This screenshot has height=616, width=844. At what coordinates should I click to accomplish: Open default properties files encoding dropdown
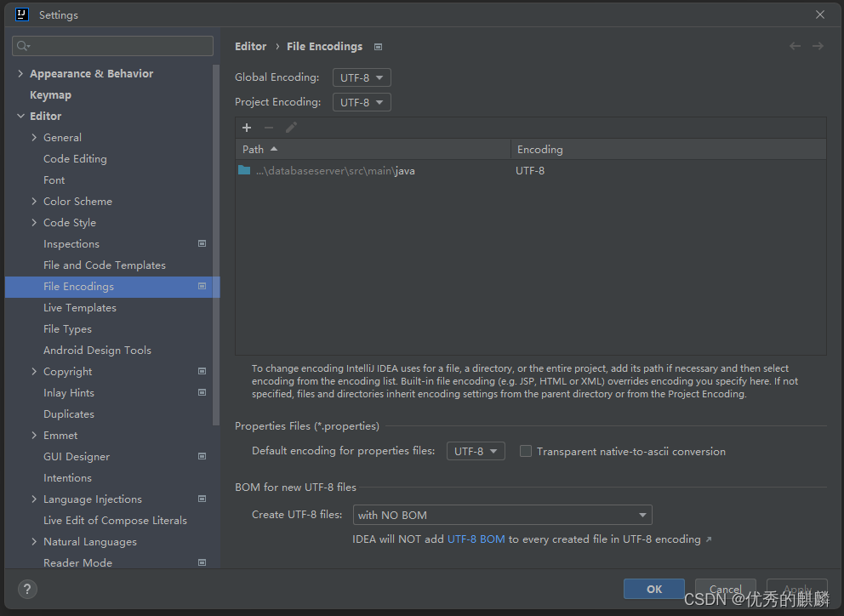(x=476, y=451)
